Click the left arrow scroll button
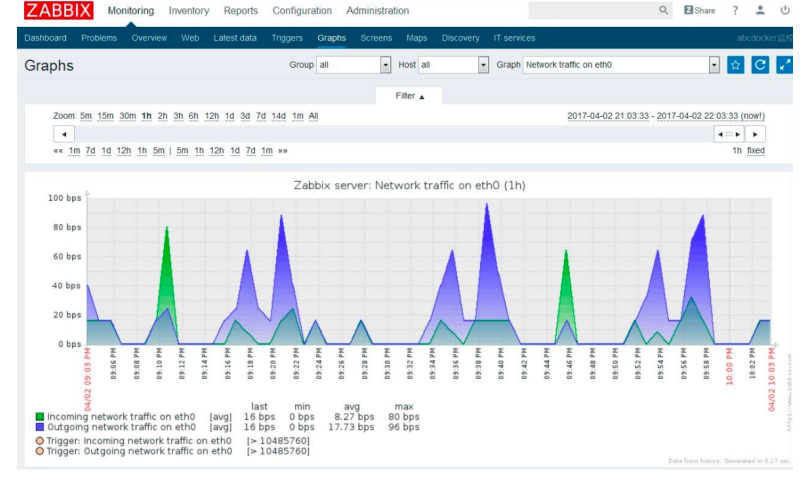This screenshot has width=807, height=477. 64,134
